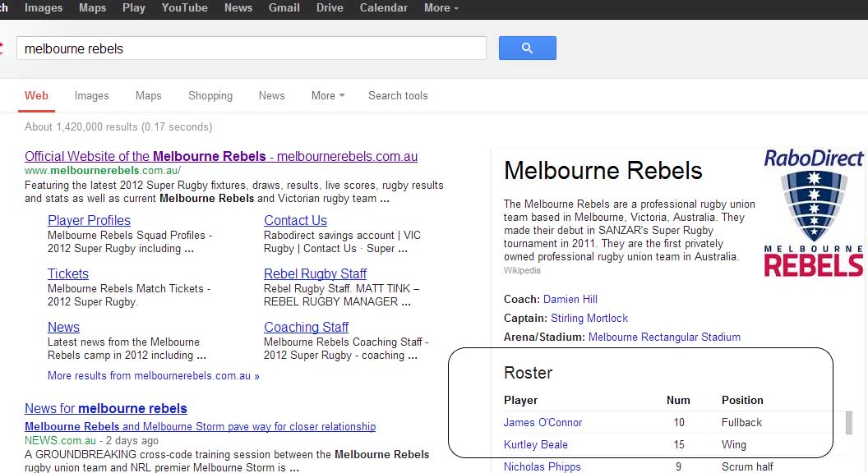868x473 pixels.
Task: Click the 'Wing' position cell
Action: (733, 445)
